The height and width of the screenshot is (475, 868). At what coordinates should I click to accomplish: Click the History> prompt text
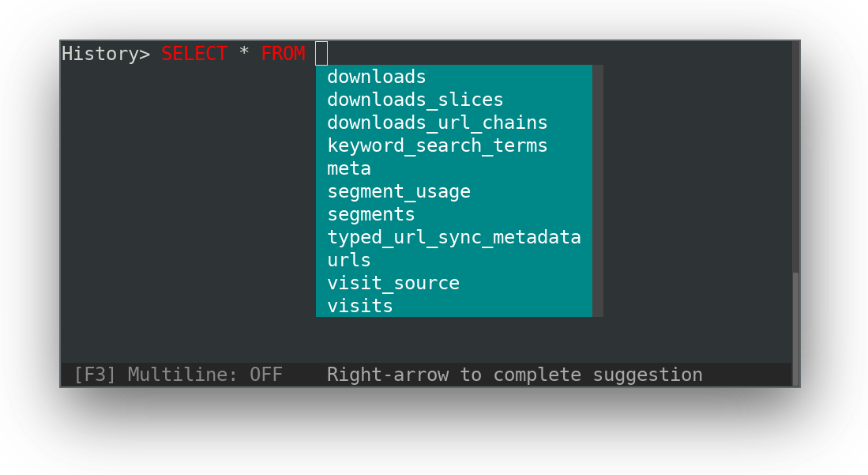(x=106, y=54)
